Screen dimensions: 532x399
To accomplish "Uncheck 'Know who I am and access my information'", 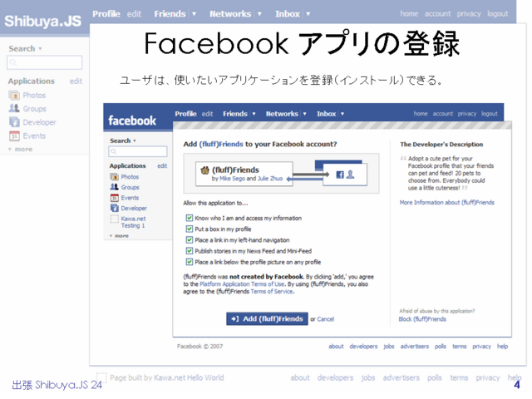I will coord(190,218).
